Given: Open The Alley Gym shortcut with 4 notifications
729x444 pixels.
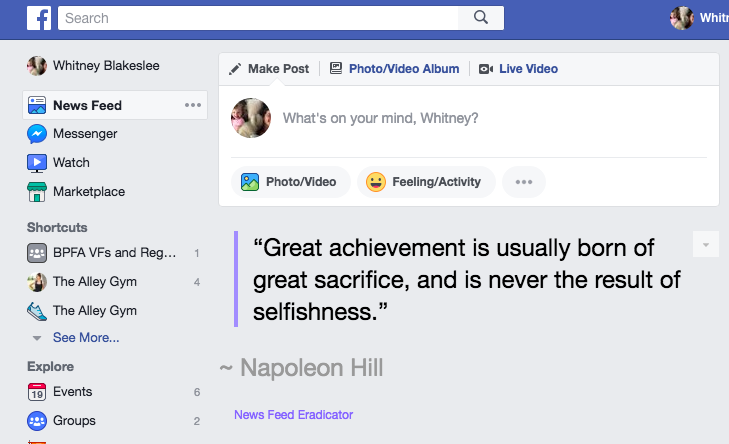Looking at the screenshot, I should click(95, 282).
